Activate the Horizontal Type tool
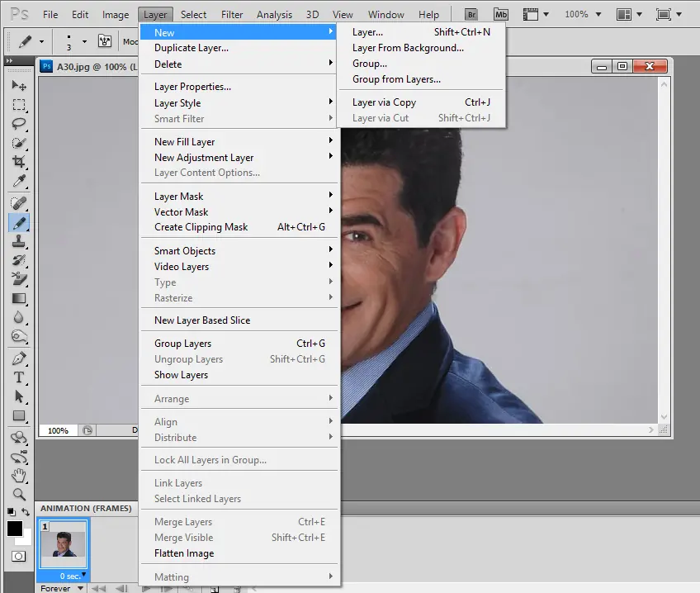700x593 pixels. tap(19, 377)
